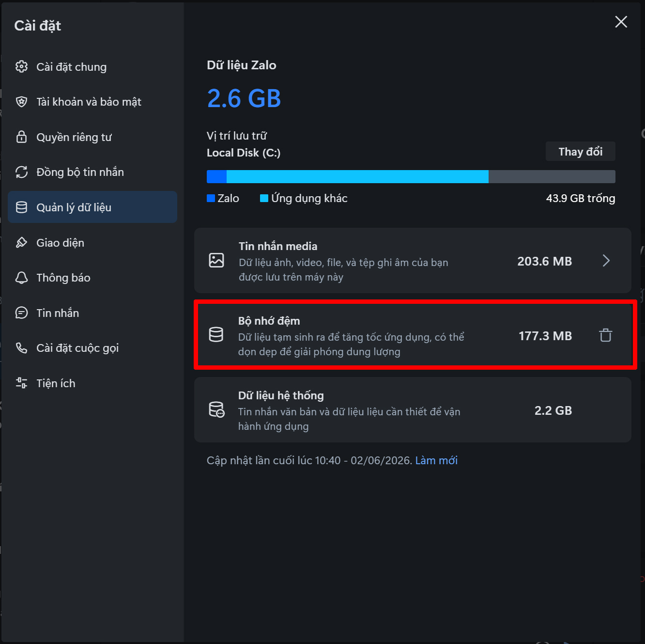Viewport: 645px width, 644px height.
Task: Click the Ứng dụng khác legend label
Action: click(x=309, y=198)
